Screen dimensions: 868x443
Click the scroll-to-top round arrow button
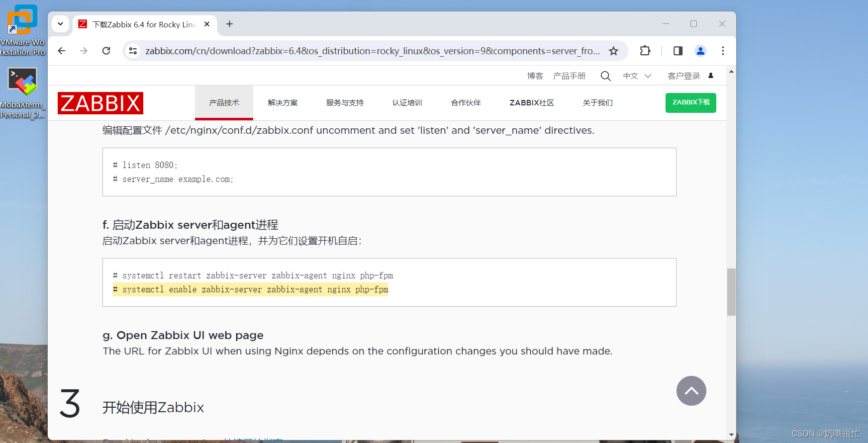(x=691, y=391)
